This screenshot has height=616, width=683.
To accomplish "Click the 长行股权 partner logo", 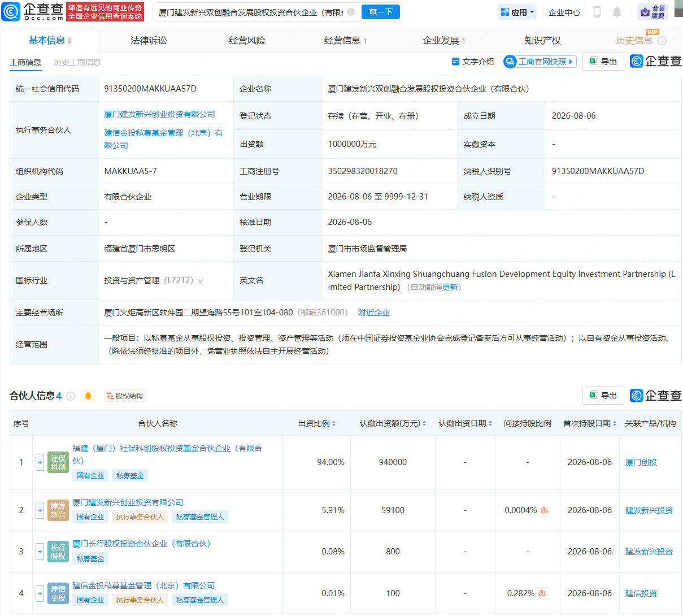I will click(58, 552).
